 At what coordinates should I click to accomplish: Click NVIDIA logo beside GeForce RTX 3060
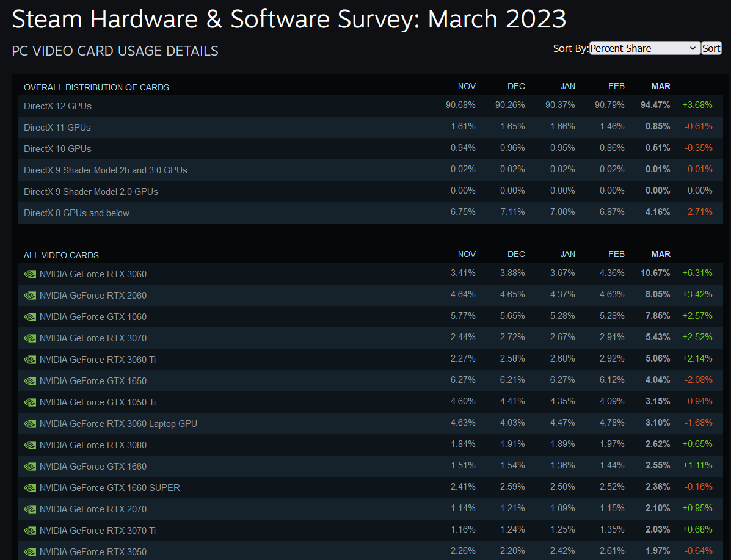coord(30,274)
